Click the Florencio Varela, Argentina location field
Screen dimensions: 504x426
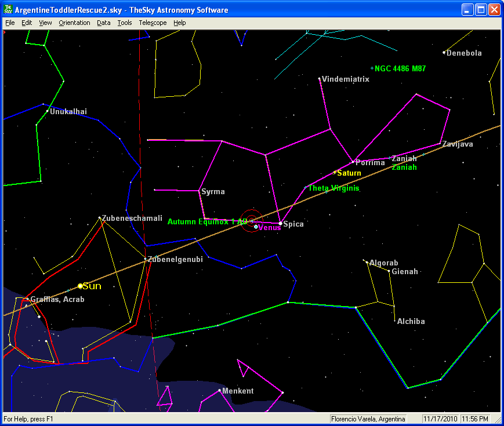[368, 418]
